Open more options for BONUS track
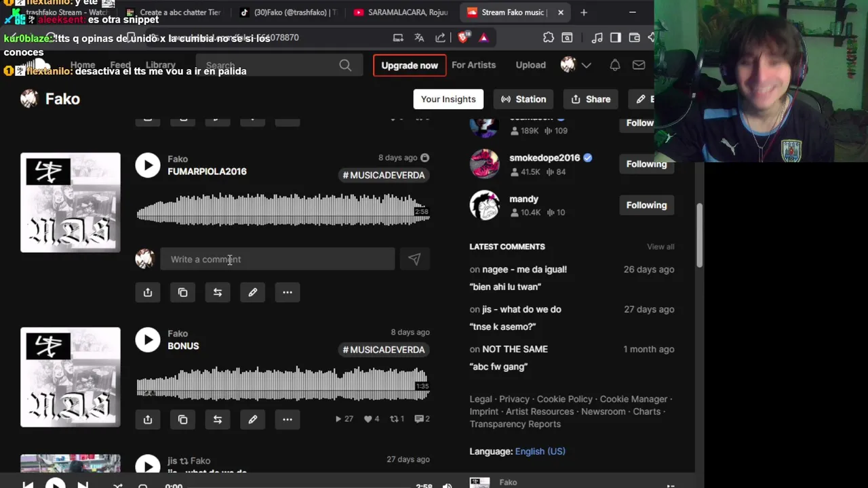The image size is (868, 488). tap(288, 419)
